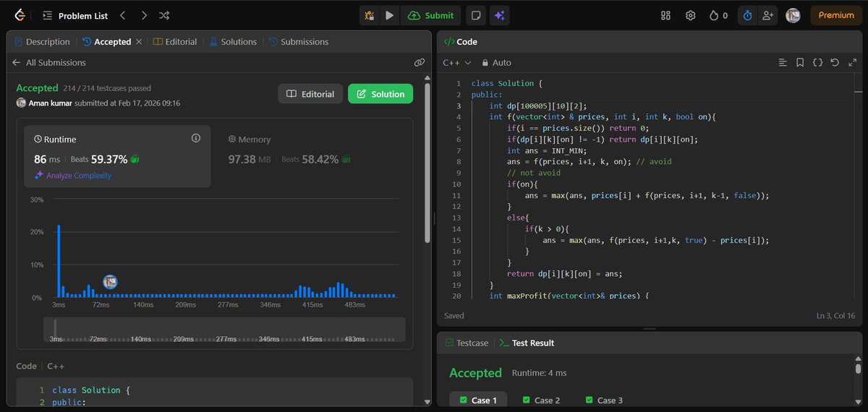Viewport: 868px width, 412px height.
Task: Reset code with the undo arrow icon
Action: (x=835, y=63)
